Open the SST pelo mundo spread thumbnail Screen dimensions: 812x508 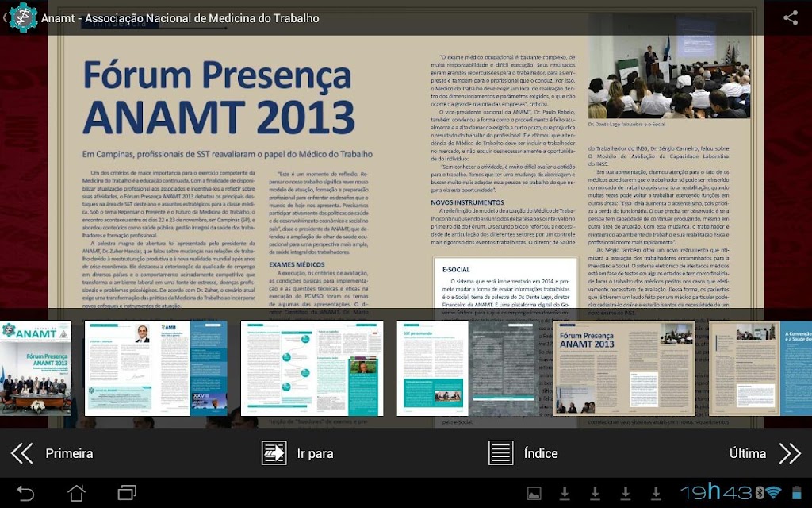[x=468, y=368]
